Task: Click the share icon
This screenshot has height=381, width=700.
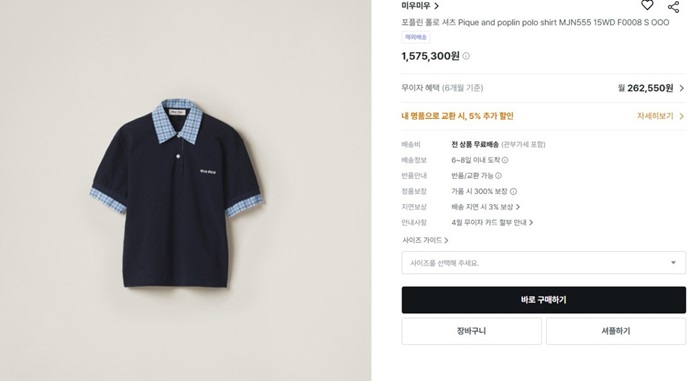Action: coord(673,7)
